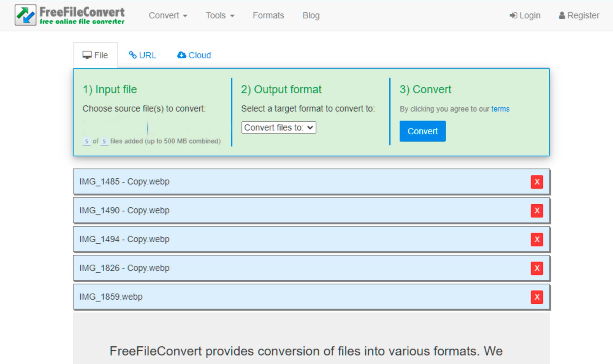Open the Convert files to dropdown
This screenshot has height=364, width=613.
[278, 127]
